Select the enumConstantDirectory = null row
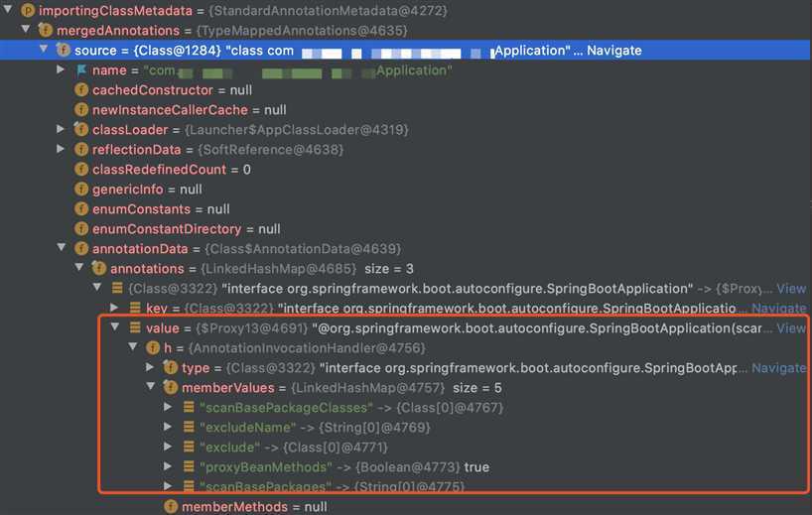 point(406,228)
